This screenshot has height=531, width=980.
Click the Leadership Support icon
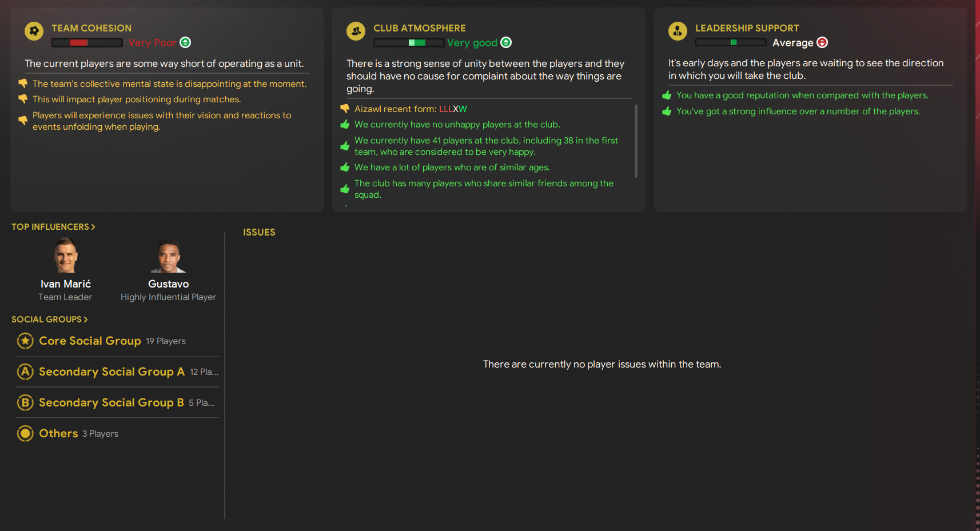coord(678,31)
